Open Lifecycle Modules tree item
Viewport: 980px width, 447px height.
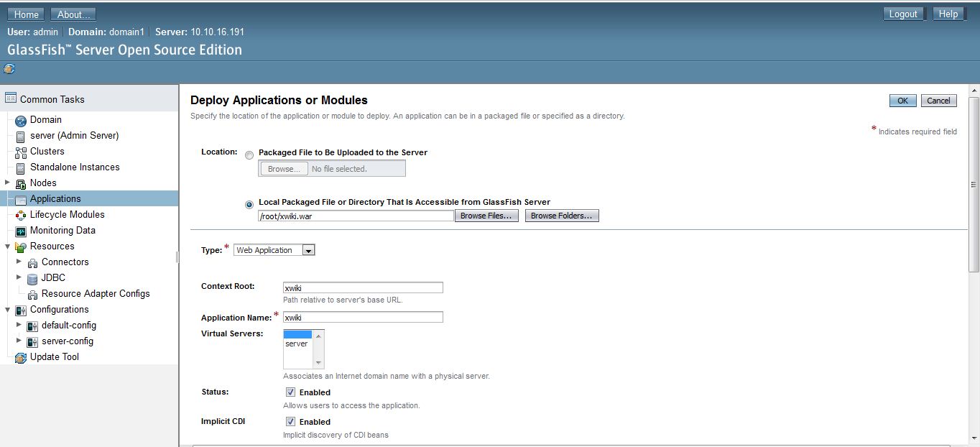(68, 215)
